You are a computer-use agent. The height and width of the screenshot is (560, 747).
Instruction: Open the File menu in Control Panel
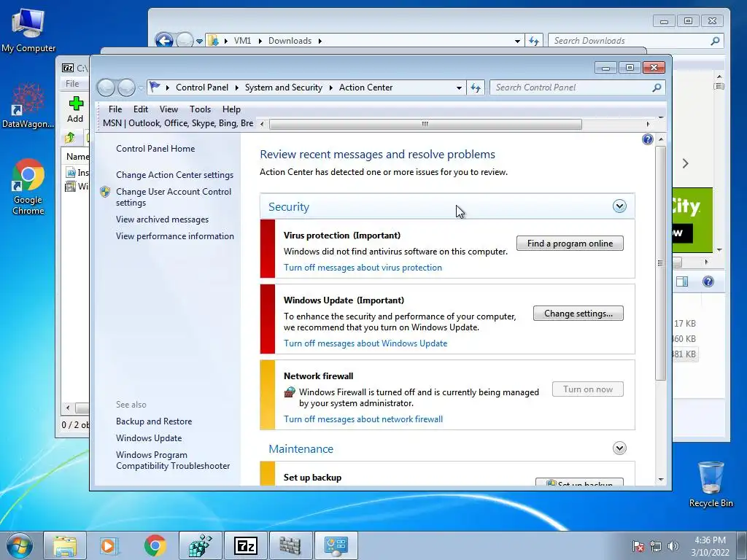point(115,109)
